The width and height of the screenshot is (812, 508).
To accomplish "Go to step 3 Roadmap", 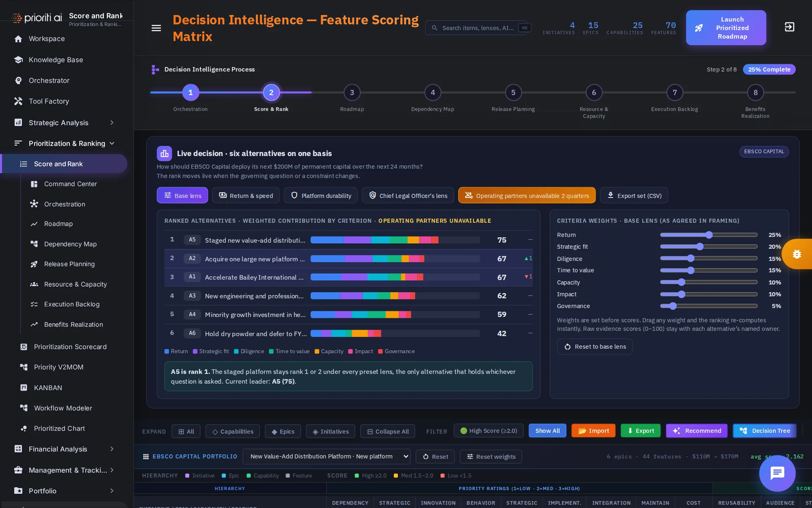I will 352,93.
